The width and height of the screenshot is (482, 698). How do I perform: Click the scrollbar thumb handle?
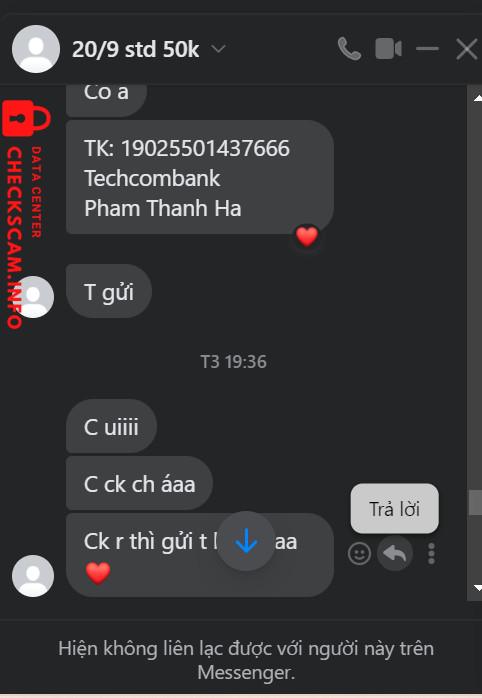476,503
